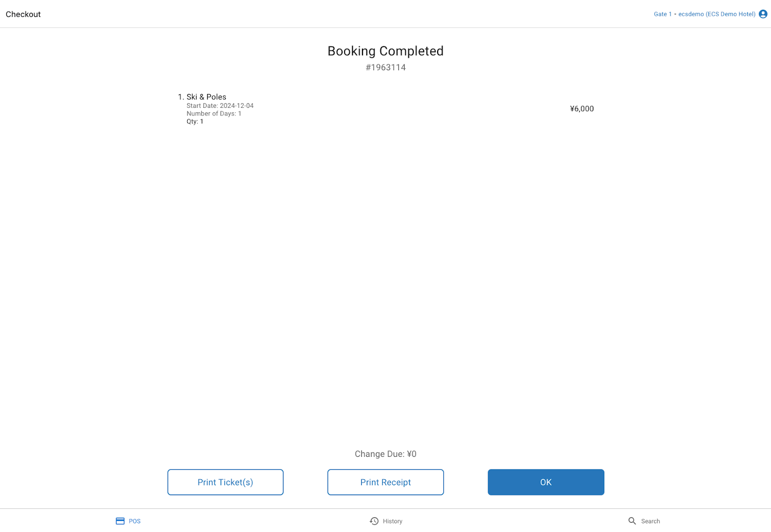Click the Start Date 2024-12-04 line
Screen dimensions: 771x532
tap(220, 105)
